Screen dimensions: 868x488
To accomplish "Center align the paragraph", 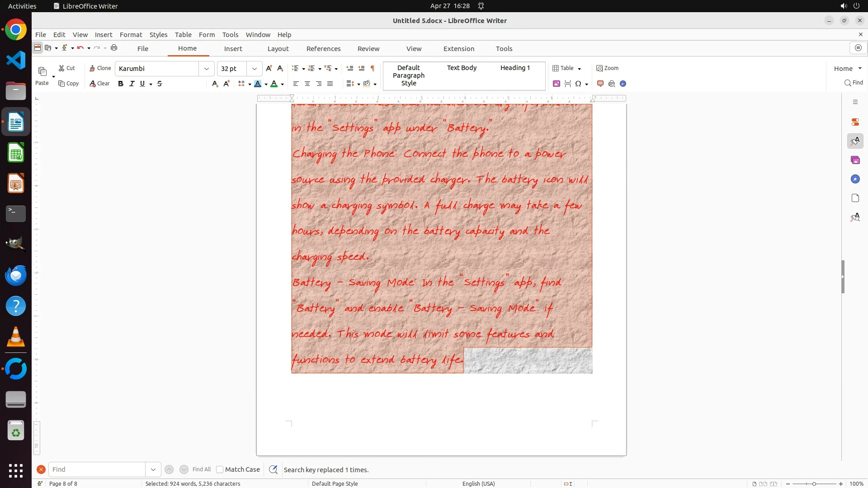I will pyautogui.click(x=307, y=84).
